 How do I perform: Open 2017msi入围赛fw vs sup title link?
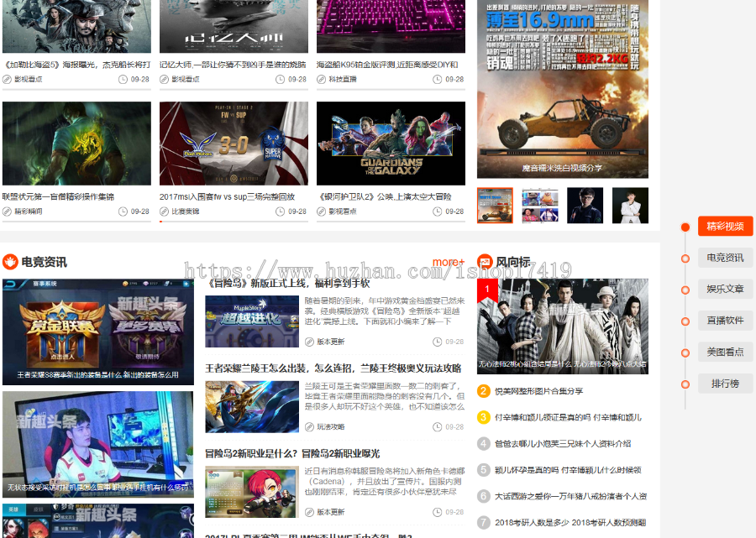click(227, 196)
